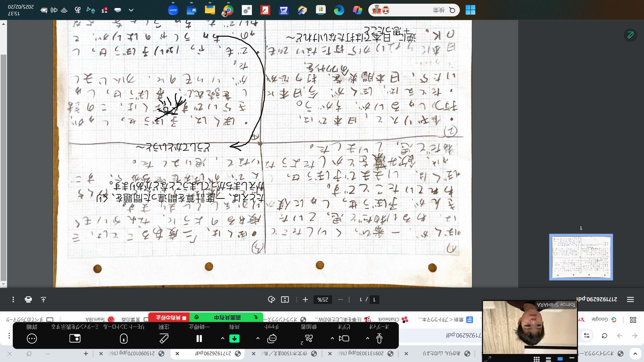Click the rotate page icon in PDF toolbar
The image size is (644, 362).
click(x=272, y=300)
